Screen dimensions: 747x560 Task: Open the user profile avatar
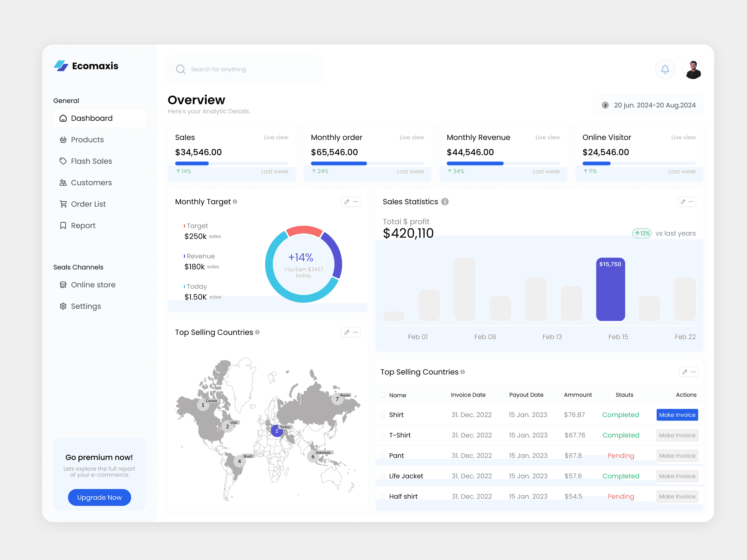coord(693,69)
